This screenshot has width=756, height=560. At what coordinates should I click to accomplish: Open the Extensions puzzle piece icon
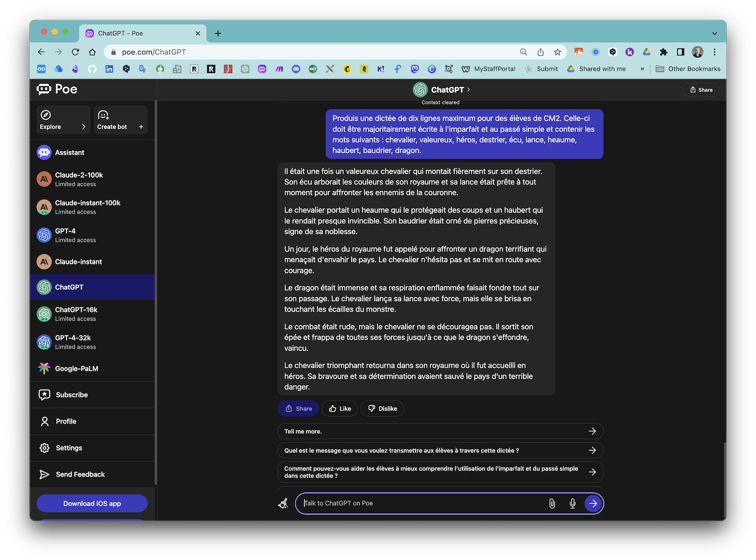[664, 52]
